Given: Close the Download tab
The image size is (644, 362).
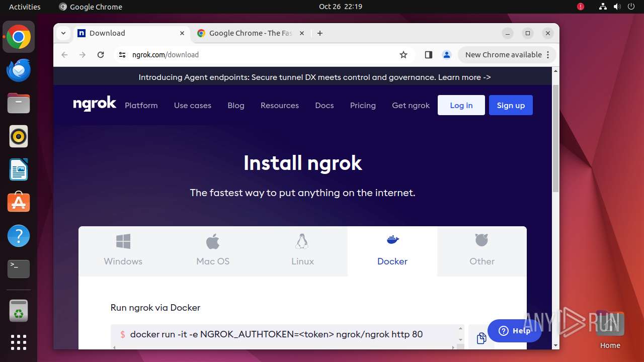Looking at the screenshot, I should 182,33.
